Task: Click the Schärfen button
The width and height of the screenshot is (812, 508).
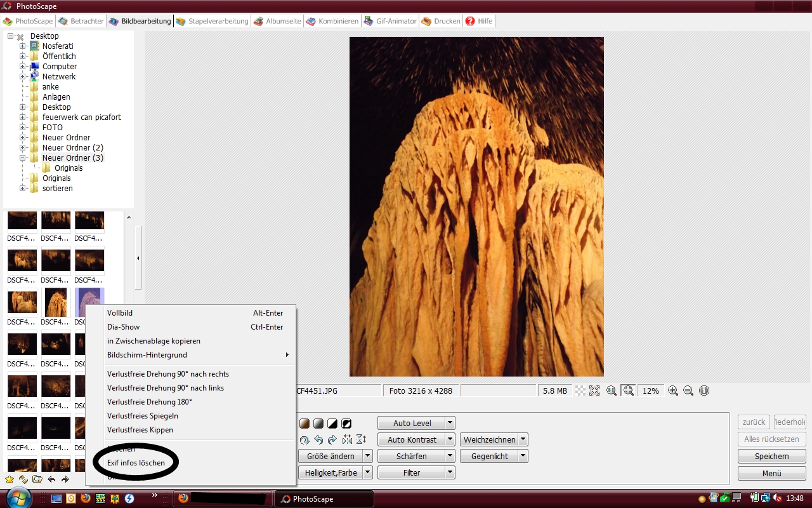Action: (x=411, y=457)
